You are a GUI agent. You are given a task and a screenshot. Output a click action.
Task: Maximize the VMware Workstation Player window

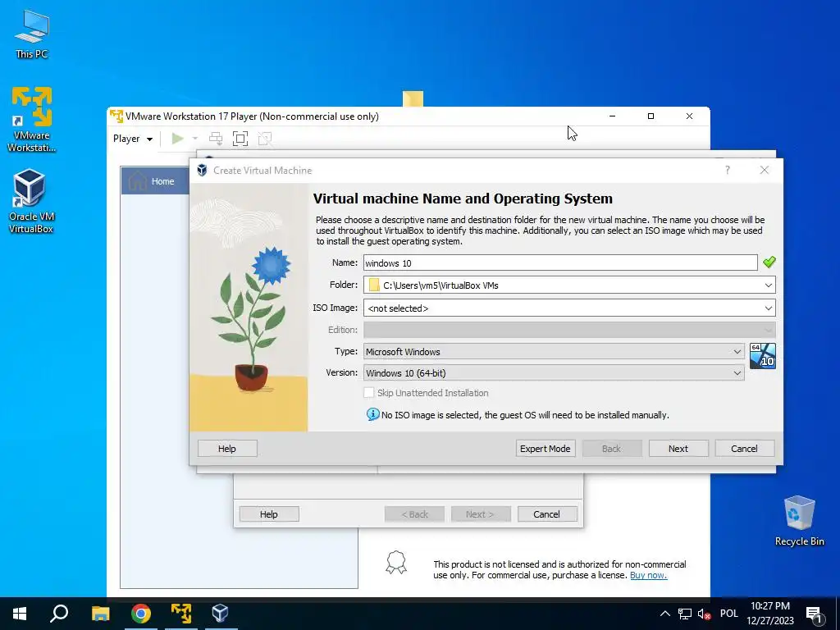651,116
